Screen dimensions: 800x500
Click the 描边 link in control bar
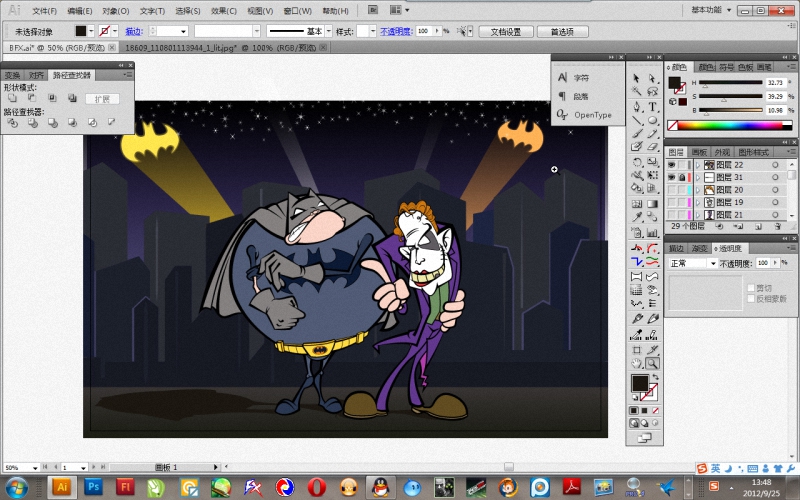(133, 32)
